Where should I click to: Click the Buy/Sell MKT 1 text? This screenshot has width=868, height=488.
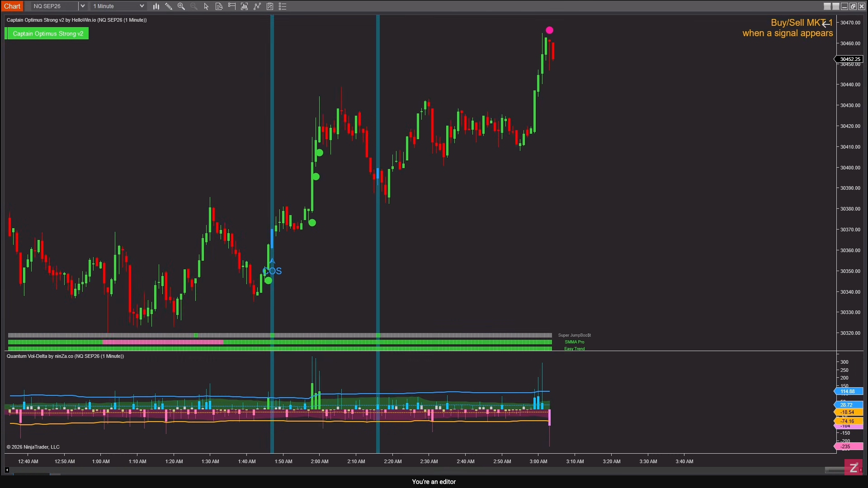pyautogui.click(x=802, y=23)
